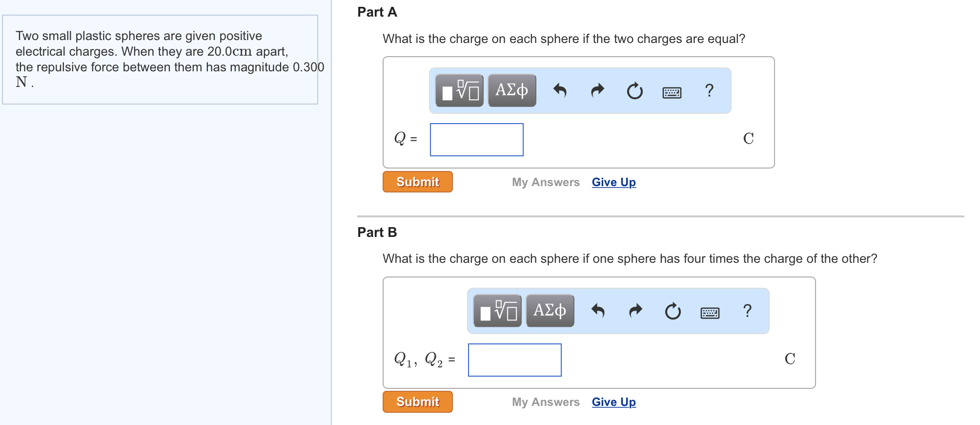Screen dimensions: 980x425
Task: Click Give Up link for Part A
Action: [613, 182]
